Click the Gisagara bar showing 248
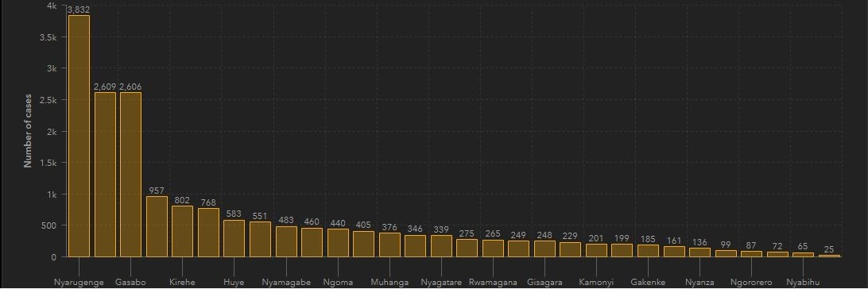 pyautogui.click(x=544, y=249)
